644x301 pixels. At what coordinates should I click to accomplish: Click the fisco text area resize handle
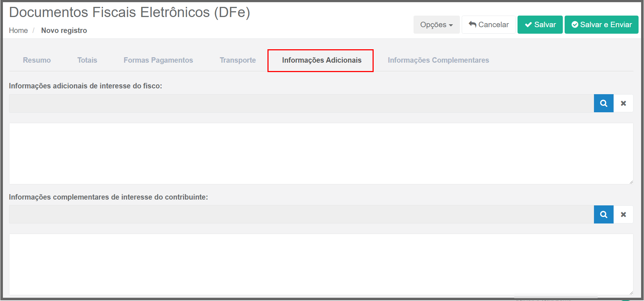point(631,182)
